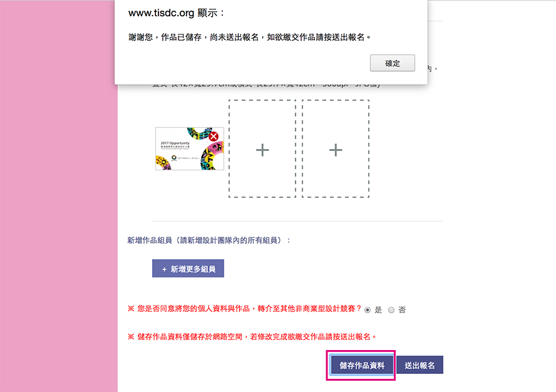Image resolution: width=556 pixels, height=392 pixels.
Task: Remove uploaded image with red X icon
Action: [214, 137]
